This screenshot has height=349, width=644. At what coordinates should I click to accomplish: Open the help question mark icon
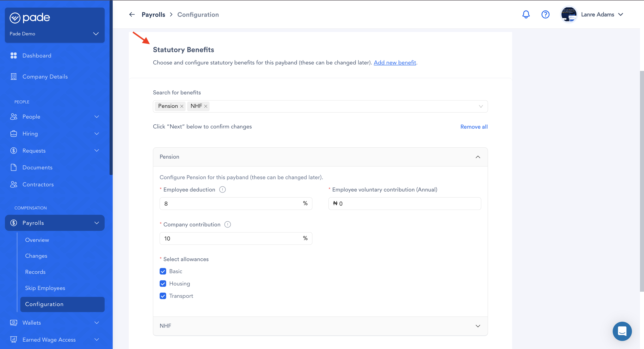pyautogui.click(x=545, y=15)
